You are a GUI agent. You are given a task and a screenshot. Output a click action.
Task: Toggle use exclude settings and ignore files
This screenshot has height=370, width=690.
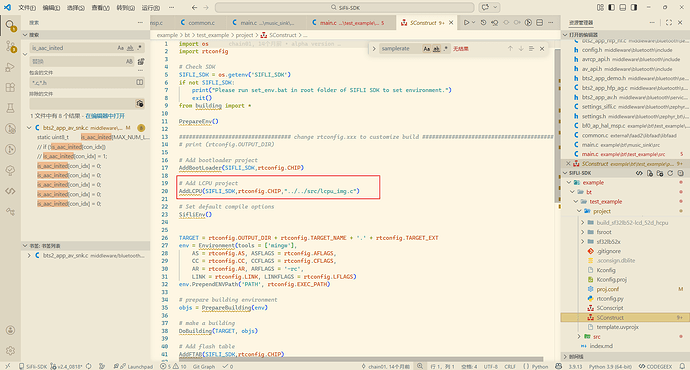tap(139, 104)
